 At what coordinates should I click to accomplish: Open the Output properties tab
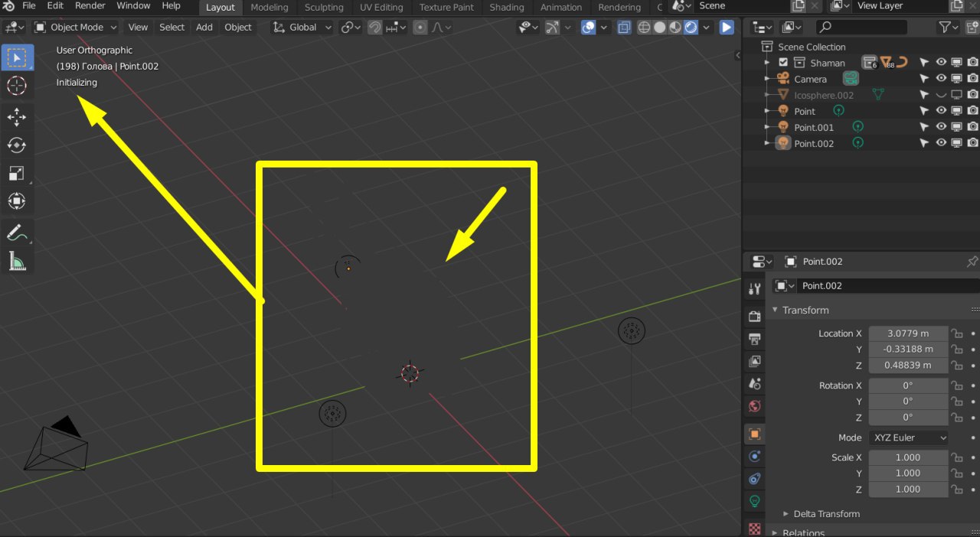(754, 338)
